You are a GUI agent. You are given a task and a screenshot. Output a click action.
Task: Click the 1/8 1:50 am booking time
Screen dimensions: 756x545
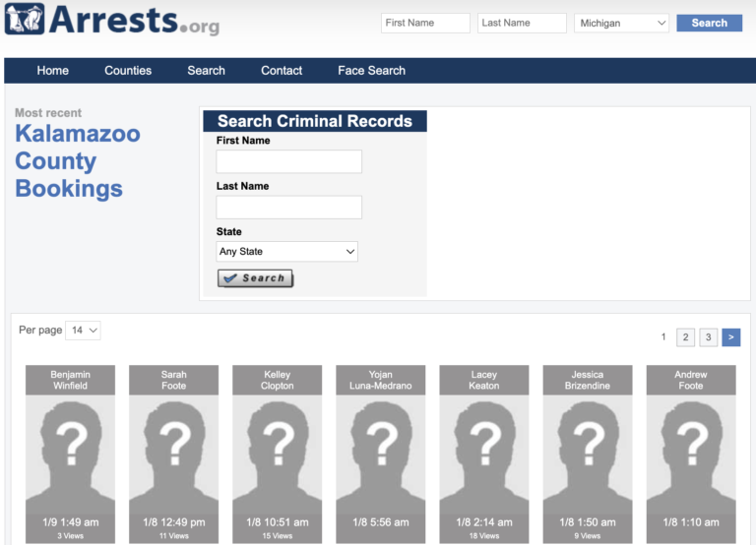588,522
